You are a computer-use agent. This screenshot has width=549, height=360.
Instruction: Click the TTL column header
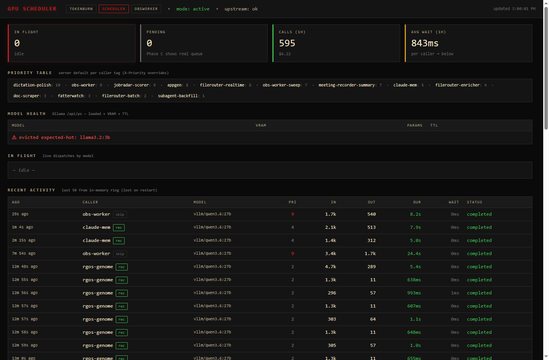(434, 125)
